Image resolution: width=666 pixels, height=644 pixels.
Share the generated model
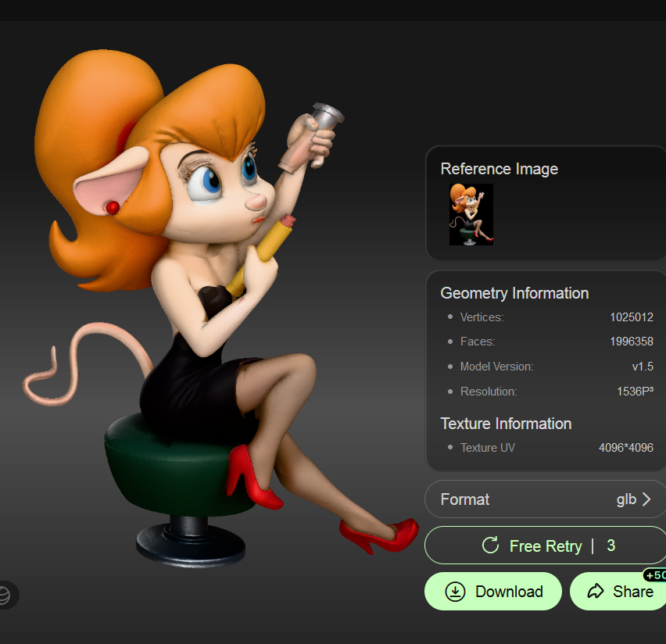click(618, 592)
